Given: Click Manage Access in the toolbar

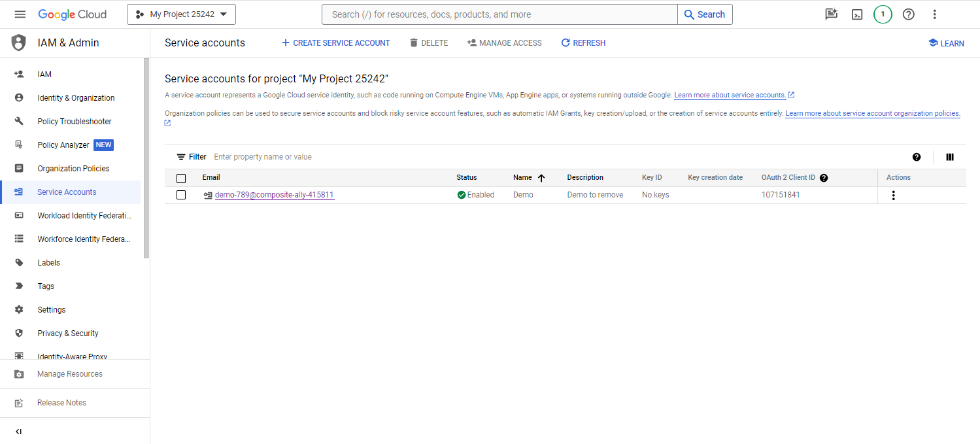Looking at the screenshot, I should click(x=505, y=43).
